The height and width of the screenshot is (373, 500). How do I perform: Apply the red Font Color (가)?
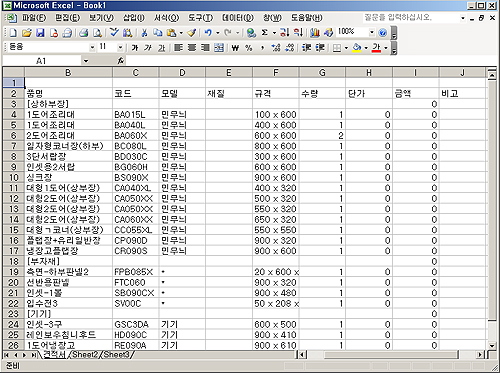(377, 48)
